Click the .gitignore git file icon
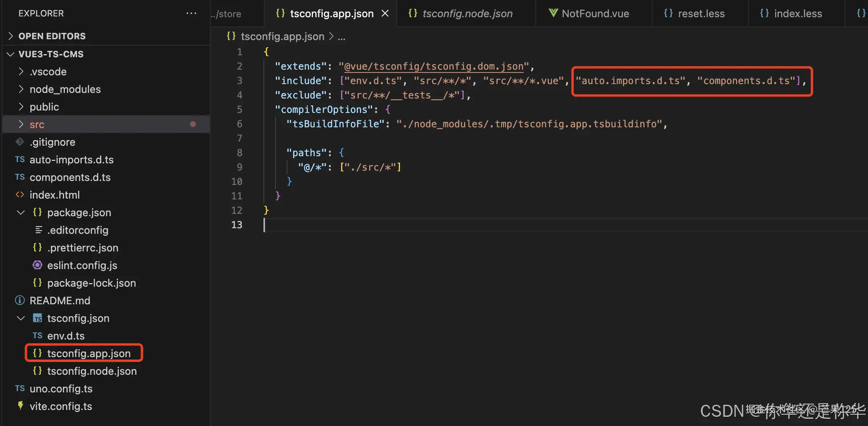The height and width of the screenshot is (426, 868). click(20, 142)
